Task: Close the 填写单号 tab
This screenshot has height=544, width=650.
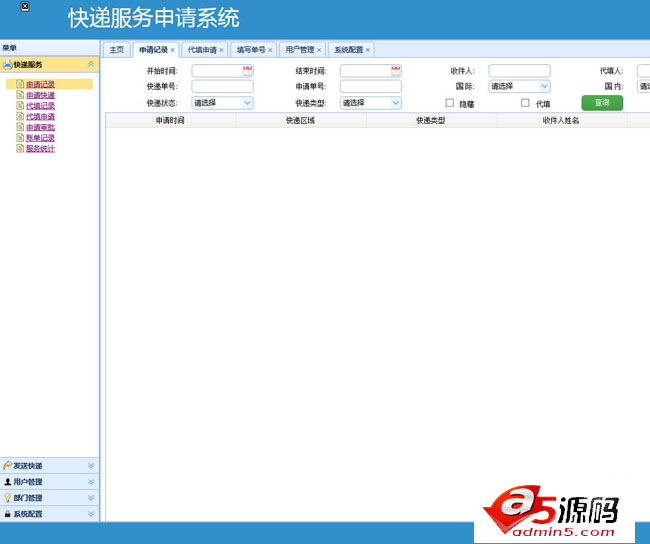Action: [270, 50]
